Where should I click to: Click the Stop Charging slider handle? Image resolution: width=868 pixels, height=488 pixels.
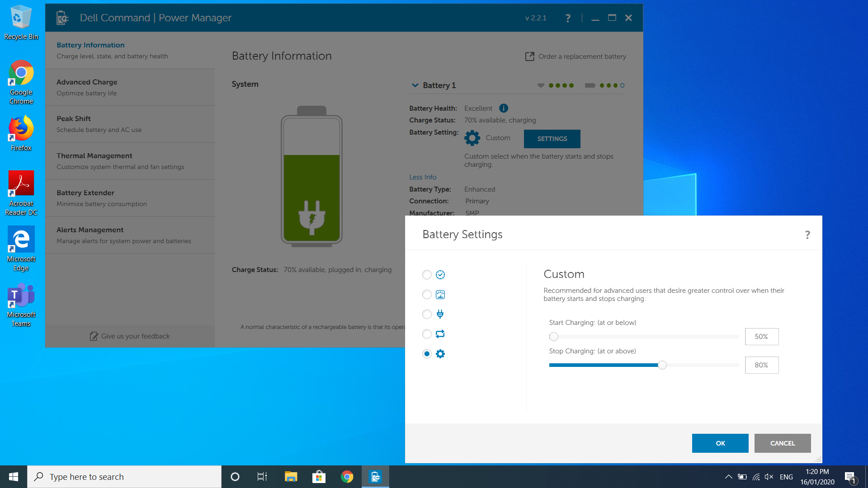coord(662,365)
